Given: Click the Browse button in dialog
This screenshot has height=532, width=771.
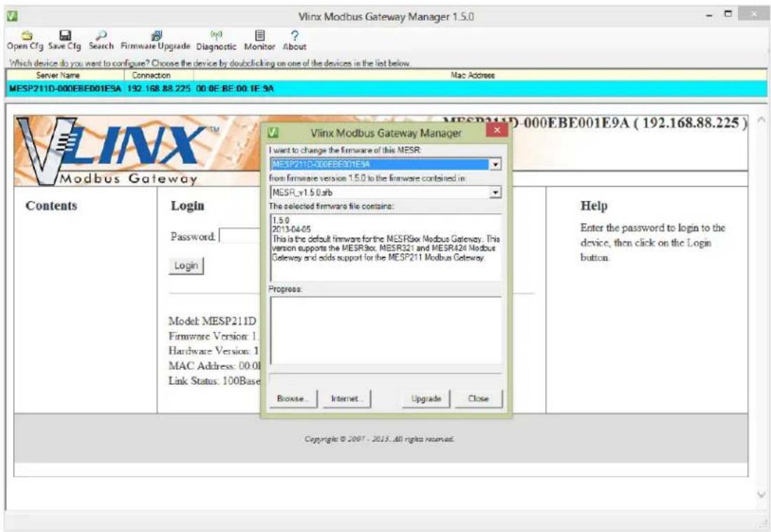Looking at the screenshot, I should (292, 399).
